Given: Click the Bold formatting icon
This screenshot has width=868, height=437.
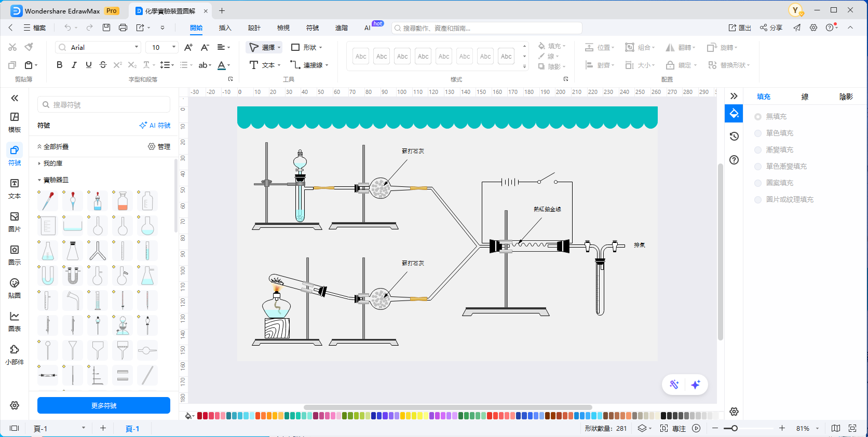Looking at the screenshot, I should click(x=60, y=65).
